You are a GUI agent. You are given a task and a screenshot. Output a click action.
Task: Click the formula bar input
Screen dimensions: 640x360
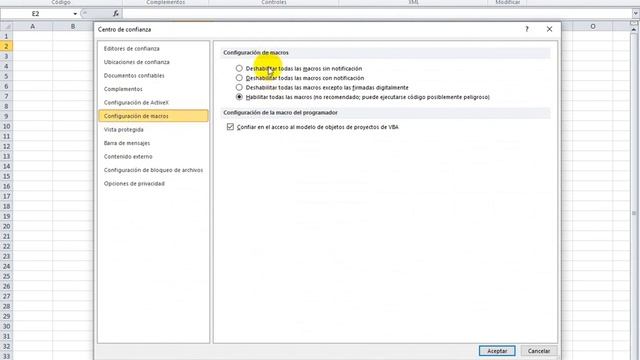pos(378,14)
